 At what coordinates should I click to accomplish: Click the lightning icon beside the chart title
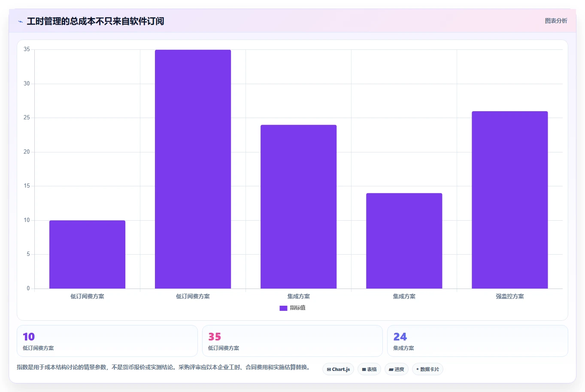20,21
